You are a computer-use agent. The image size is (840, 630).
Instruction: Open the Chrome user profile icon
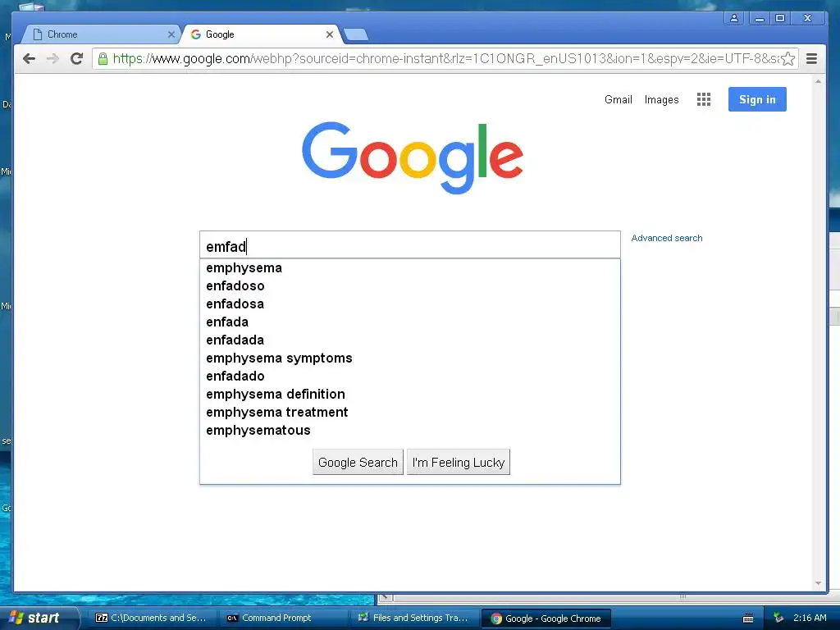pyautogui.click(x=734, y=18)
